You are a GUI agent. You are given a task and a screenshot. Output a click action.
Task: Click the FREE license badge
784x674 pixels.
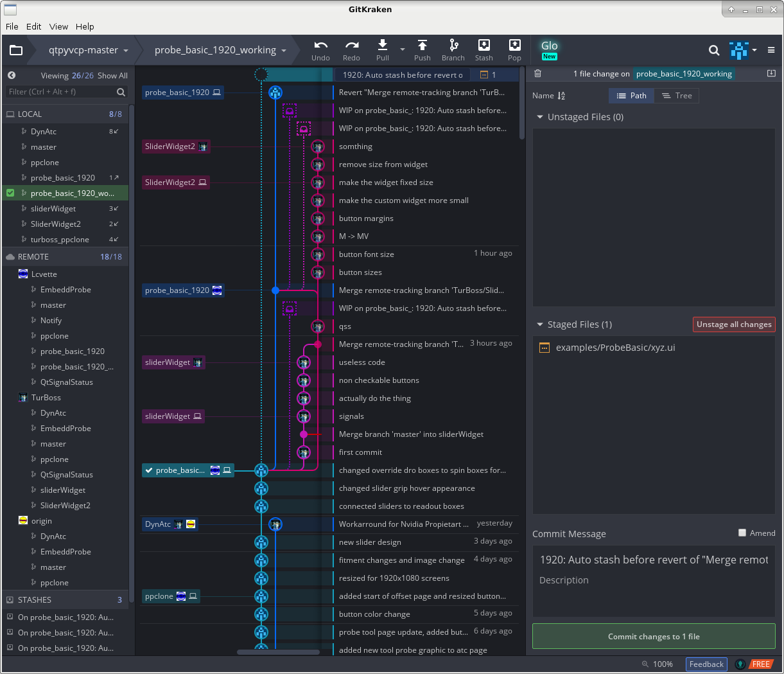click(761, 664)
